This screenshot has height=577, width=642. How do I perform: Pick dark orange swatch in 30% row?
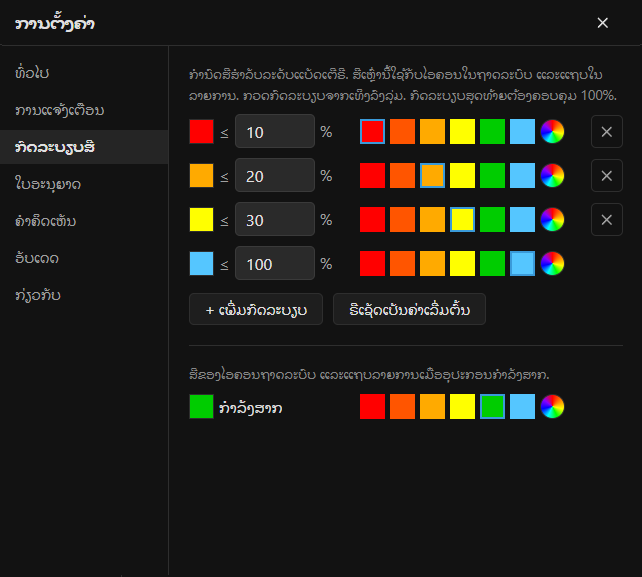click(x=402, y=219)
